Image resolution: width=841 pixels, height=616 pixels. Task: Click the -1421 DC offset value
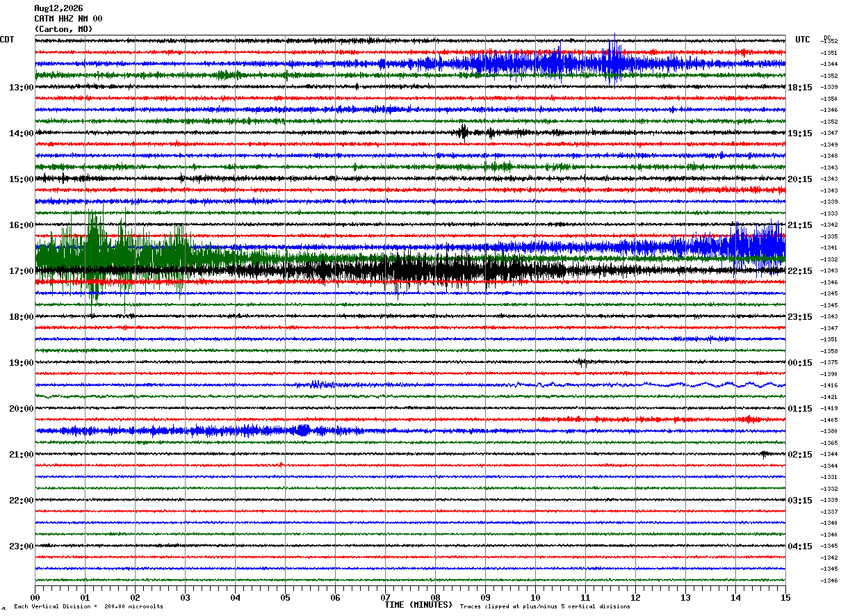830,397
